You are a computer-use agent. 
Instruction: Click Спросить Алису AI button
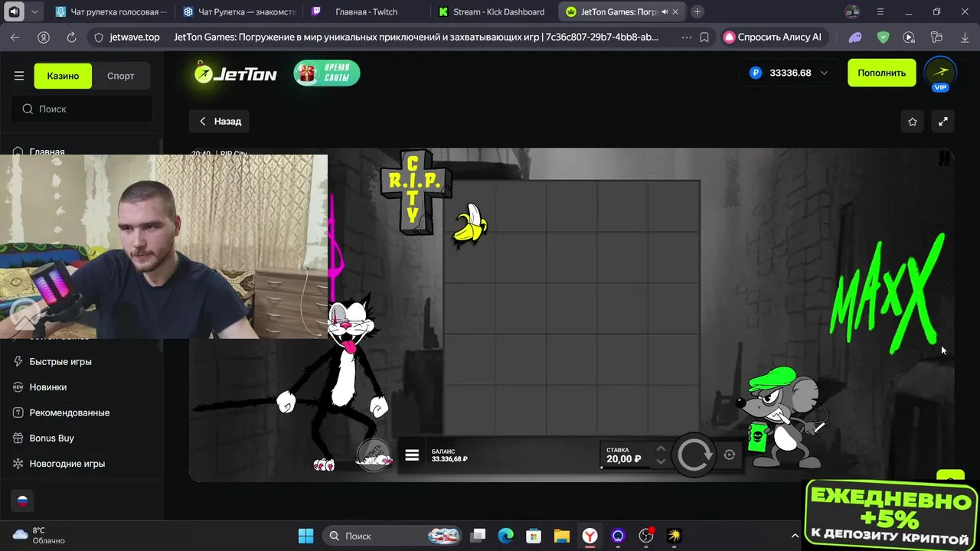pyautogui.click(x=773, y=37)
